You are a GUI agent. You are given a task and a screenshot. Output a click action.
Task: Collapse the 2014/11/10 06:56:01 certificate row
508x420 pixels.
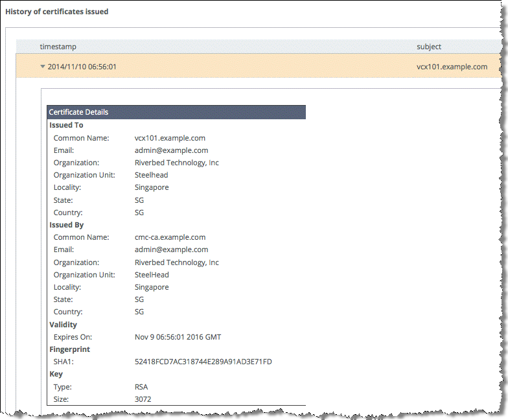pos(43,66)
